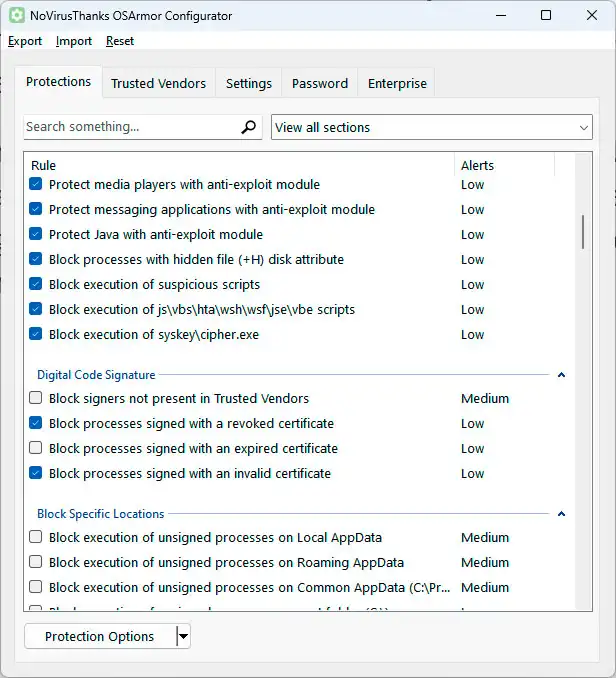The image size is (616, 678).
Task: Open the View all sections dropdown
Action: [431, 127]
